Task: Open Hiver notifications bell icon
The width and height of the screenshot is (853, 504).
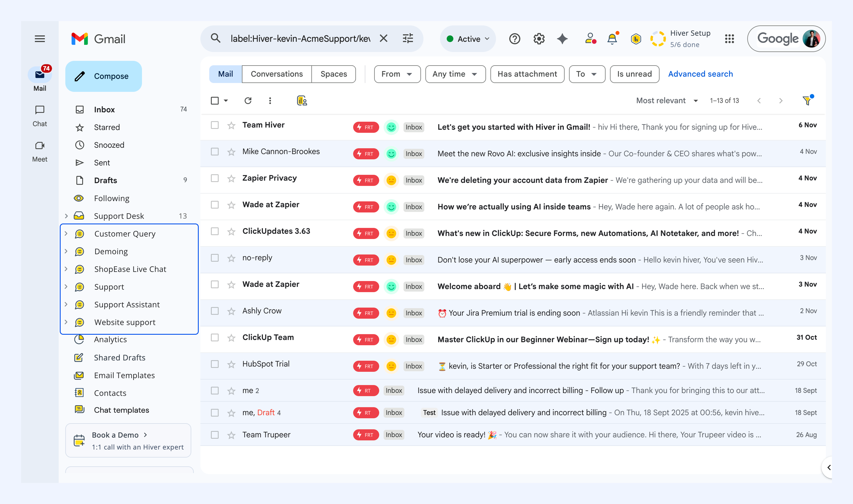Action: pos(612,38)
